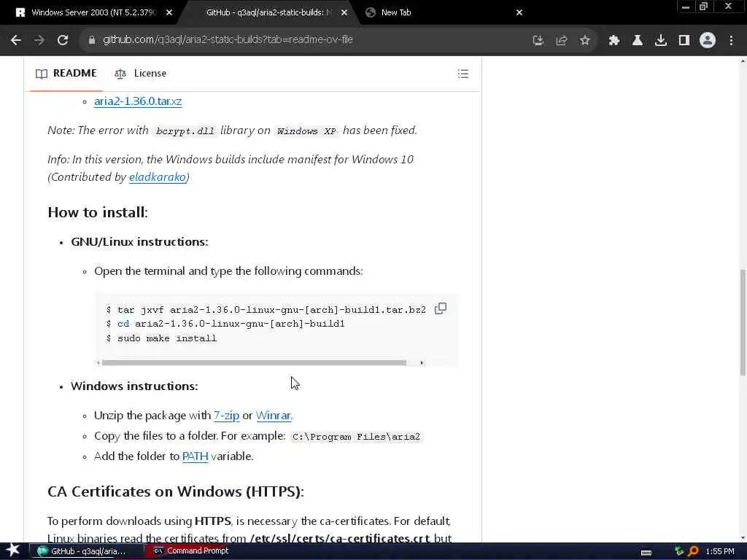Click the network tray icon
Screen dimensions: 747x560
679,551
